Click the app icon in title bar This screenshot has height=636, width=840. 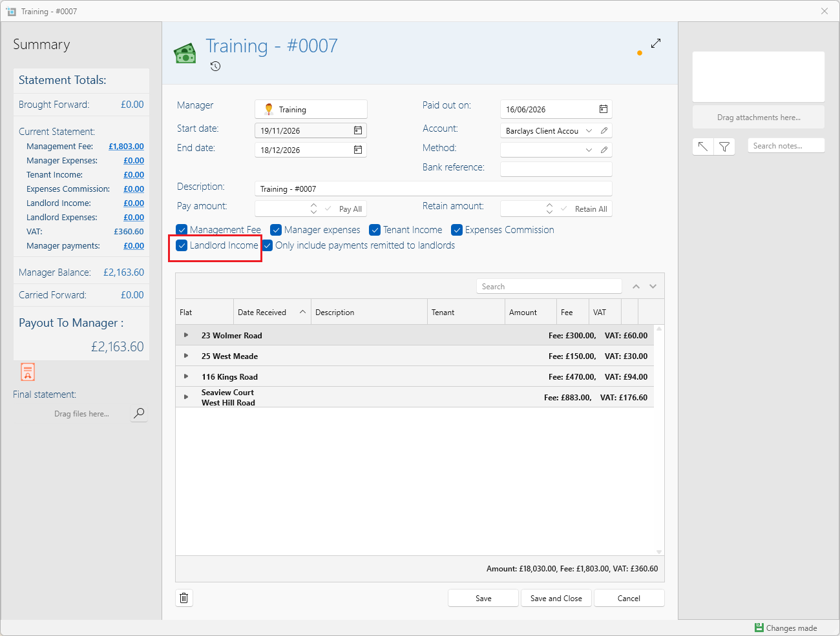[x=11, y=12]
